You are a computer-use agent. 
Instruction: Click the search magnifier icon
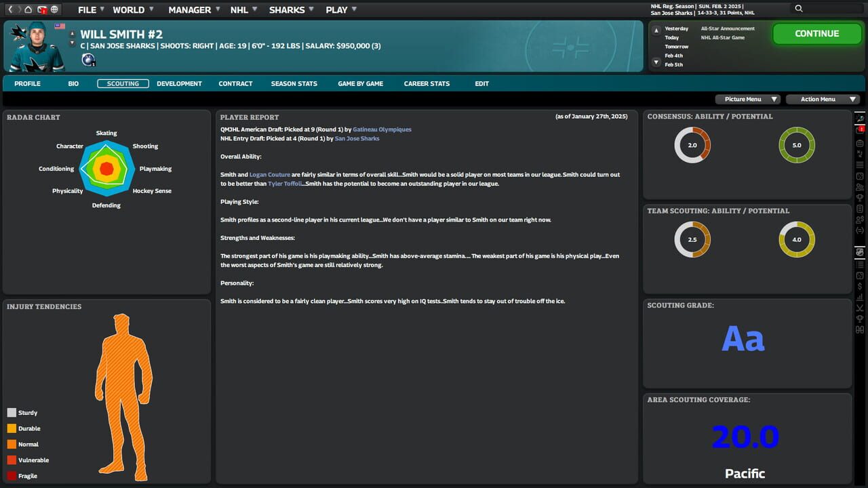click(799, 9)
